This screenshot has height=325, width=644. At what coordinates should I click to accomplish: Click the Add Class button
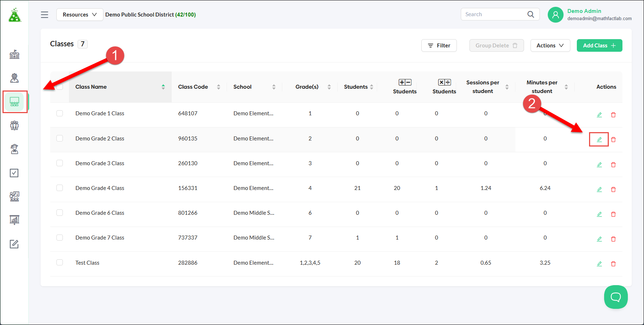599,46
